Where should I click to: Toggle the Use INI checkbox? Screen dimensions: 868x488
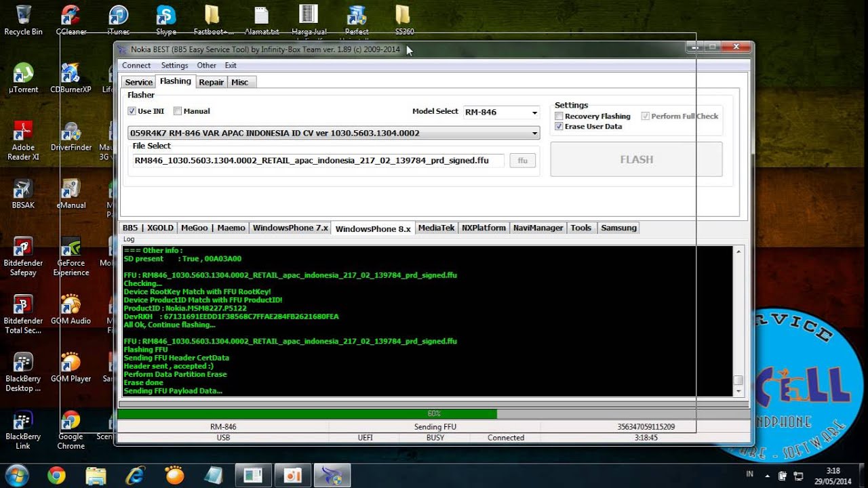point(132,111)
